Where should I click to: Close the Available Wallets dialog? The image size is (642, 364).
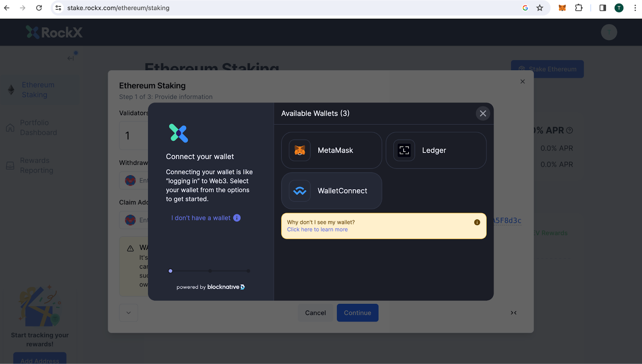point(483,113)
